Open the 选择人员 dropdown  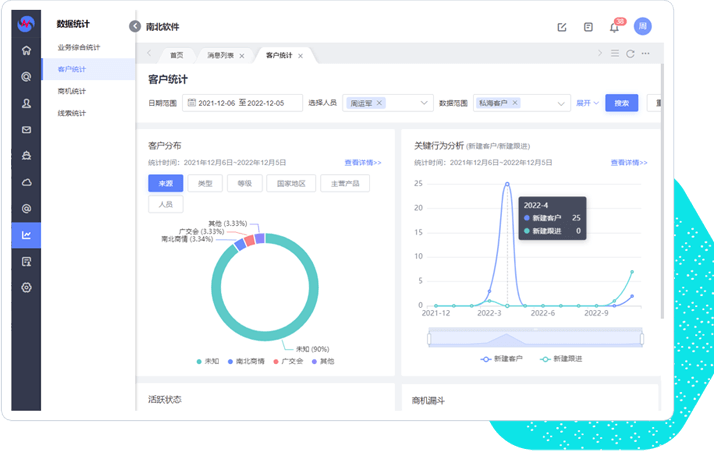click(387, 103)
